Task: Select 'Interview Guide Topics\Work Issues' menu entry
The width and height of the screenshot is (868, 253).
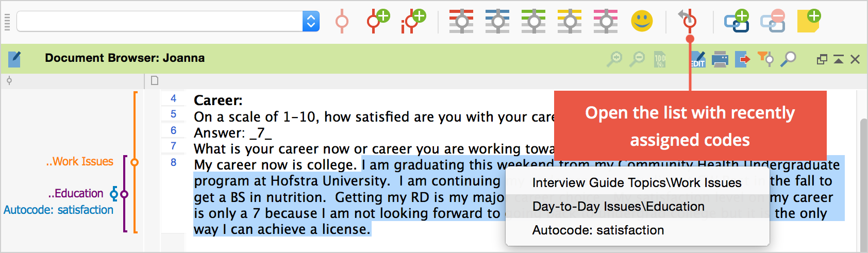Action: 637,183
